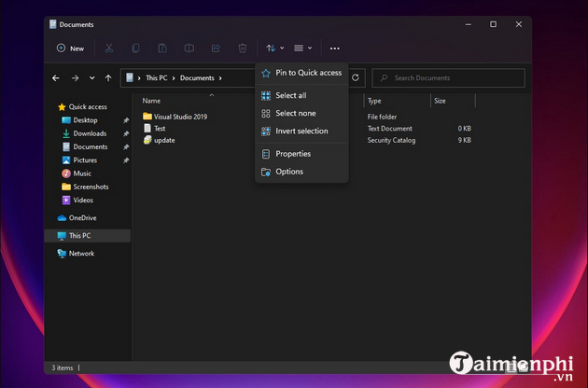Choose Select none from the menu
This screenshot has width=588, height=388.
tap(301, 113)
